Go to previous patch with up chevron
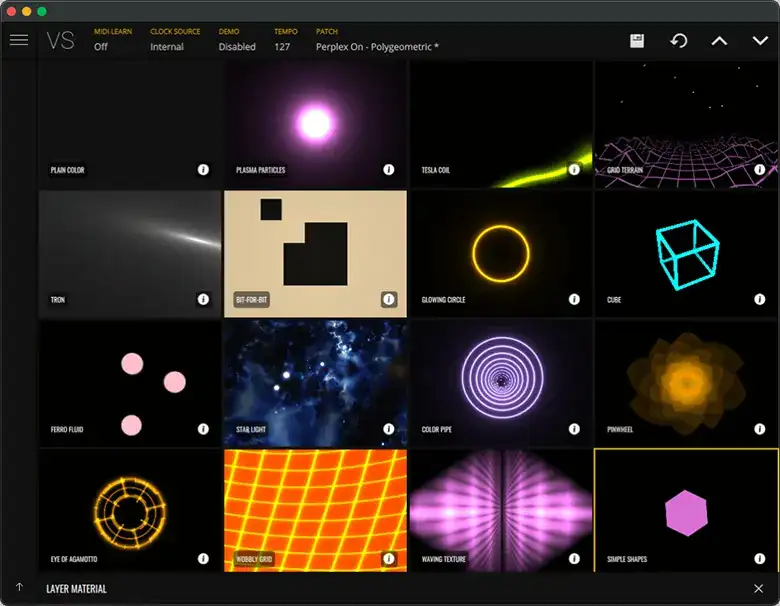This screenshot has height=606, width=780. [719, 41]
